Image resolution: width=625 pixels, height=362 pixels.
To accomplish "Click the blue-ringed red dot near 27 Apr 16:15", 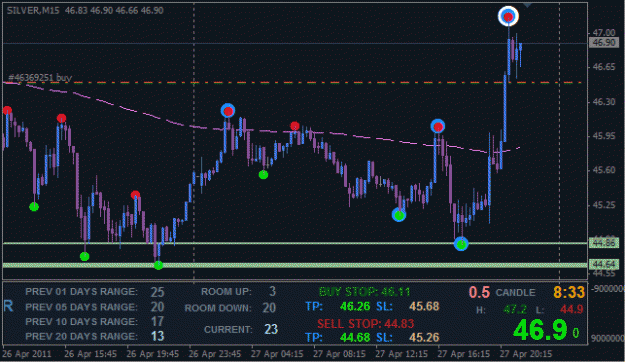I will tap(438, 126).
